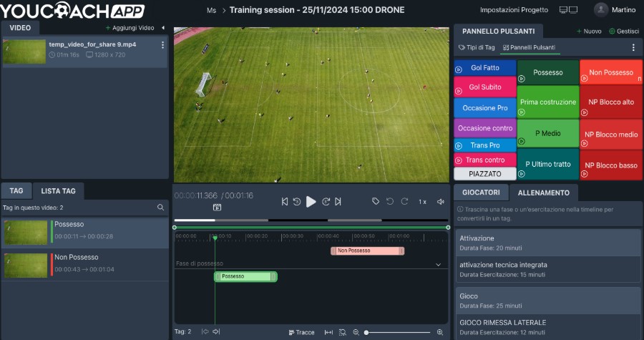Click the zoom selection icon in timeline toolbar
The image size is (644, 340).
coord(343,332)
